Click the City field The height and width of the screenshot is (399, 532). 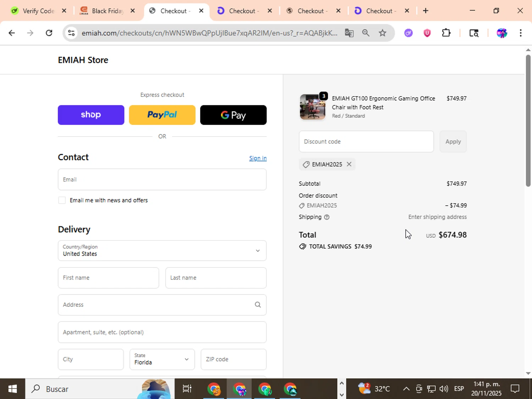click(x=91, y=359)
